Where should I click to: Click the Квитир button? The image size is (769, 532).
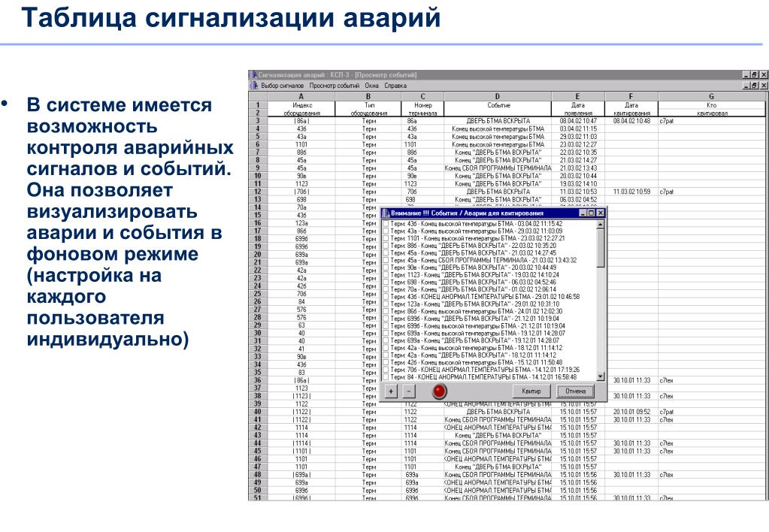(x=531, y=391)
